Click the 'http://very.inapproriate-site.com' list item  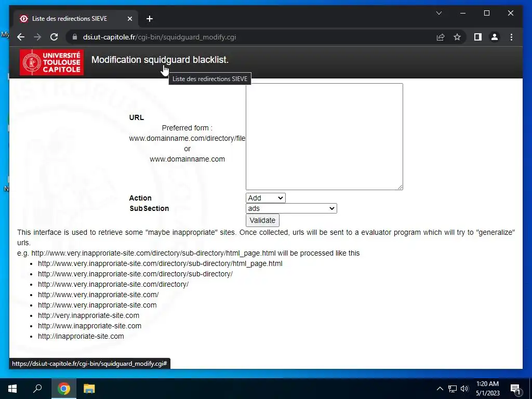pos(88,315)
